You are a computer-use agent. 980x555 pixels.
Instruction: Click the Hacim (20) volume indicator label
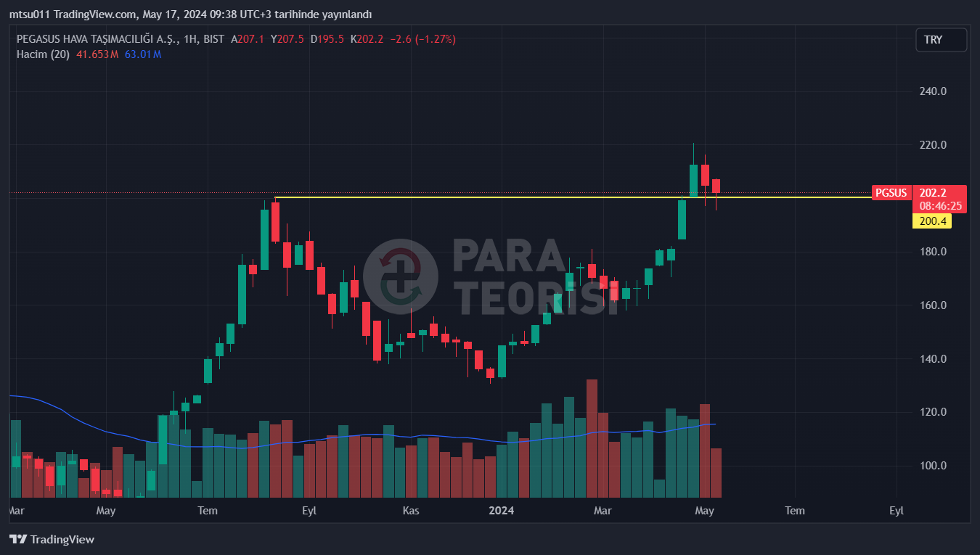pos(43,54)
